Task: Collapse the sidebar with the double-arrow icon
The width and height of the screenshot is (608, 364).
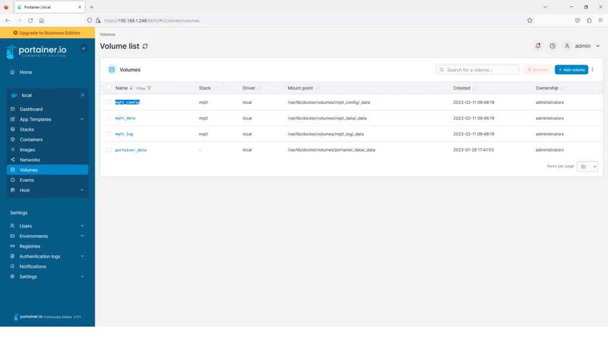Action: [x=84, y=48]
